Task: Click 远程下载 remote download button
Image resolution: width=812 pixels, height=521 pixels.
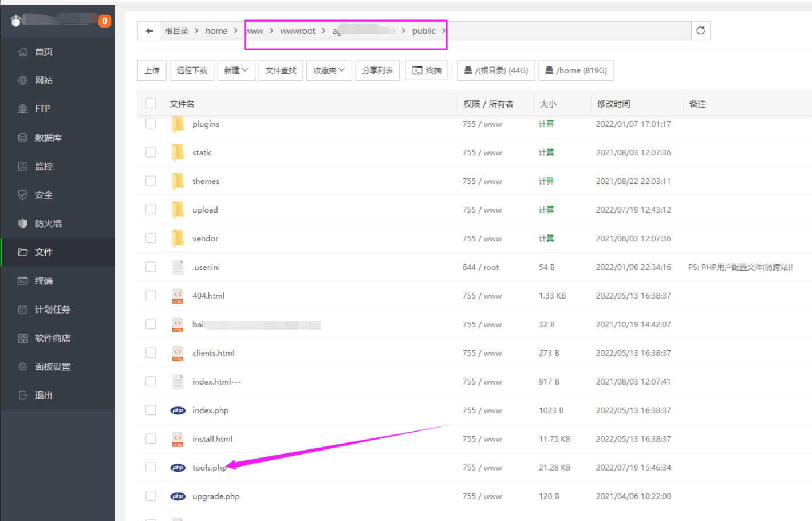Action: pyautogui.click(x=192, y=70)
